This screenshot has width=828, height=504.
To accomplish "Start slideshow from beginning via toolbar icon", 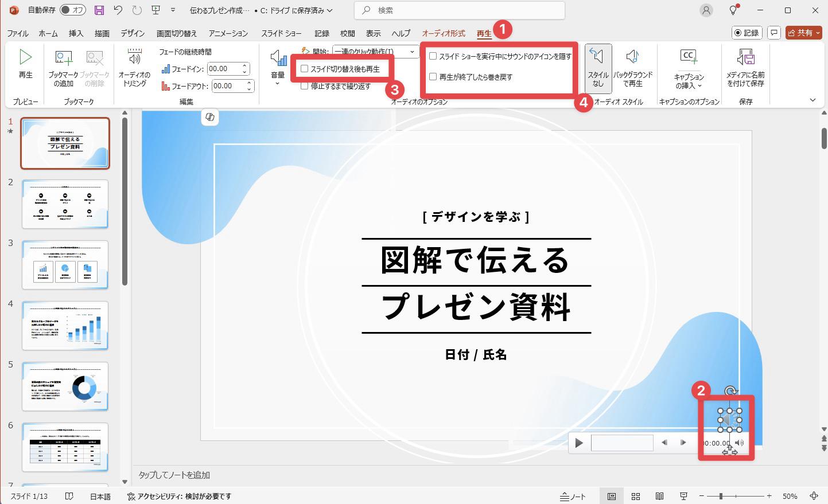I will coord(156,10).
